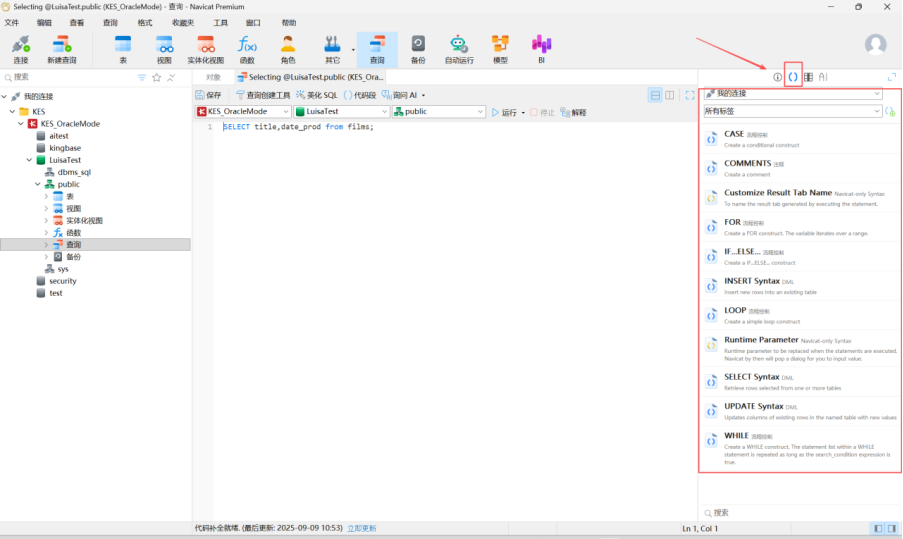Expand the 表 node in the tree
Image resolution: width=903 pixels, height=539 pixels.
[x=46, y=196]
